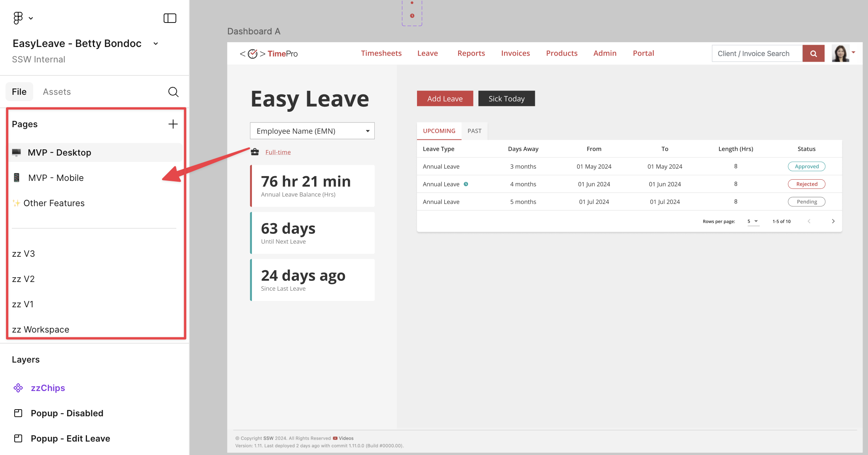
Task: Open the Figma main menu logo
Action: tap(18, 18)
